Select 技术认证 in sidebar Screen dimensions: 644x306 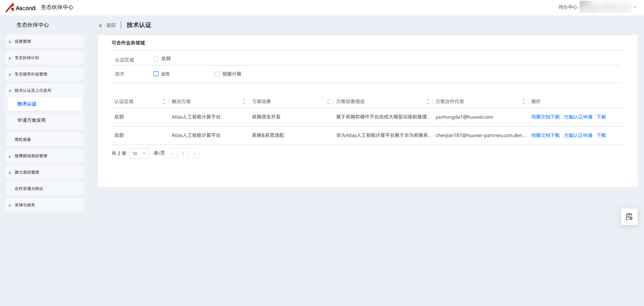point(45,104)
